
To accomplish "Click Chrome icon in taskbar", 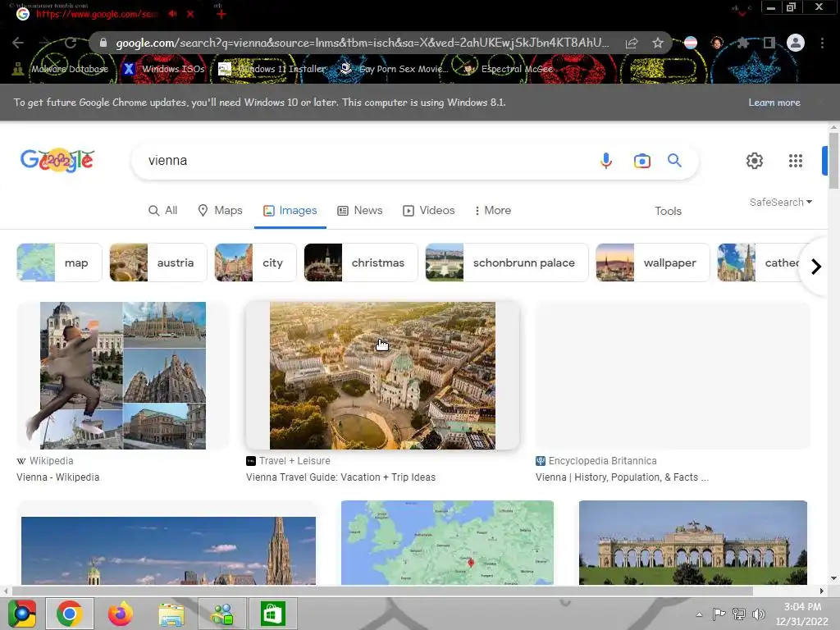I will click(x=70, y=614).
